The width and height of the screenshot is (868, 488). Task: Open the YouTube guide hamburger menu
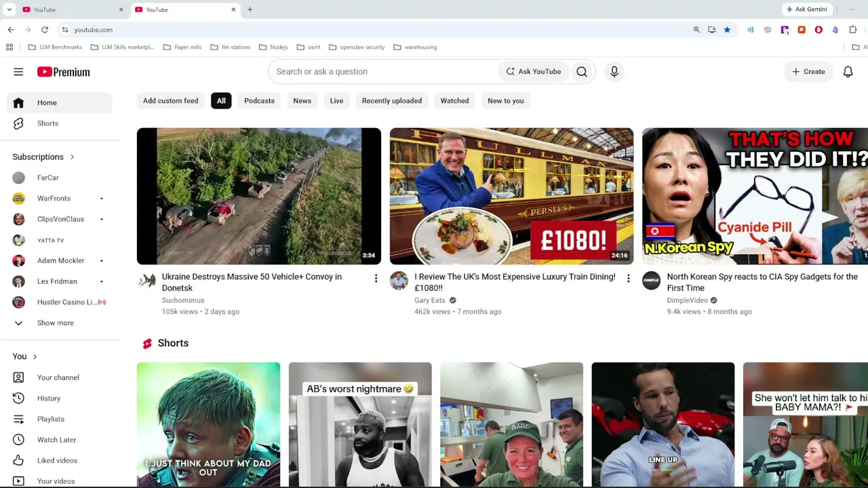(18, 72)
